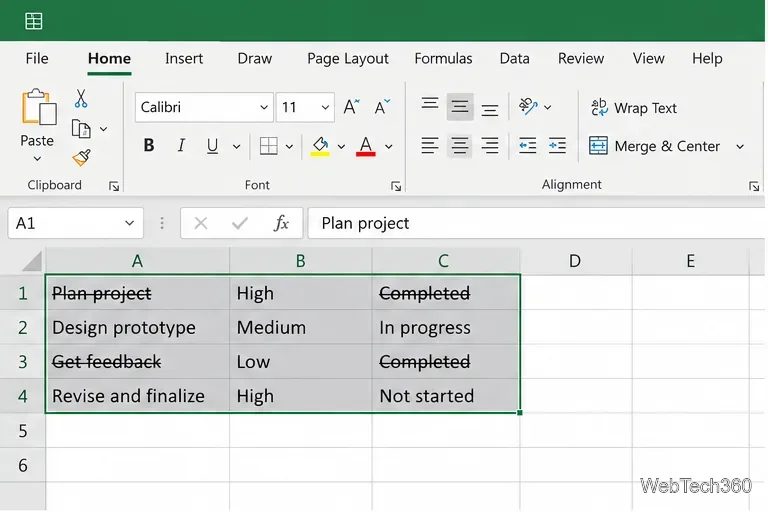Top align cell contents
Viewport: 768px width, 512px height.
pos(430,103)
